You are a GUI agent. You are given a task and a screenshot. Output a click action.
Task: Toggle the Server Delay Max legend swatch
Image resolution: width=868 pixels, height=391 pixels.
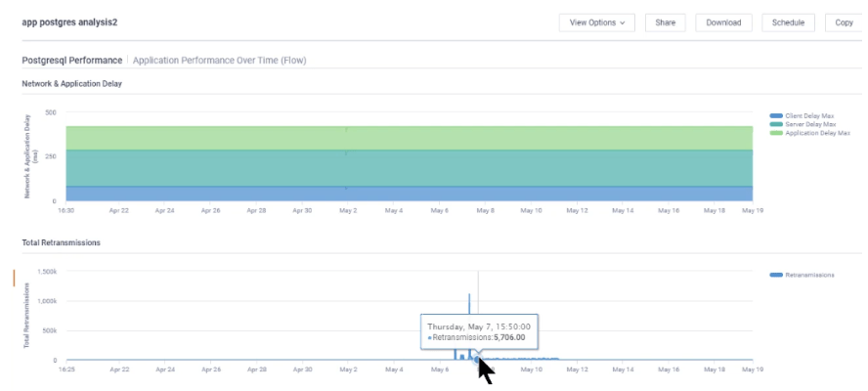pyautogui.click(x=776, y=124)
